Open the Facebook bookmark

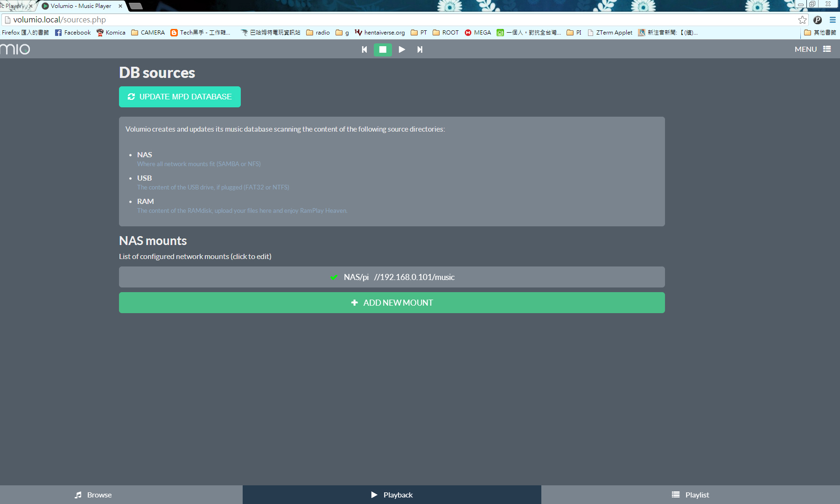point(73,33)
